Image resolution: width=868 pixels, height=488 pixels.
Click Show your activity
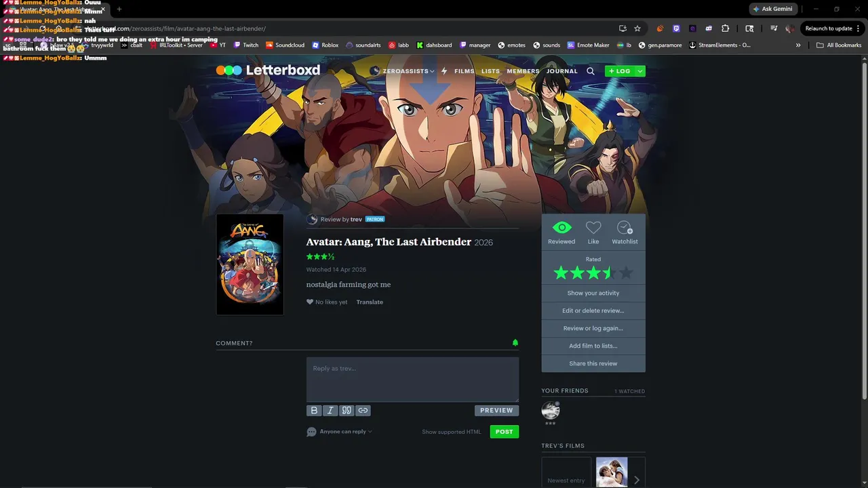point(593,293)
